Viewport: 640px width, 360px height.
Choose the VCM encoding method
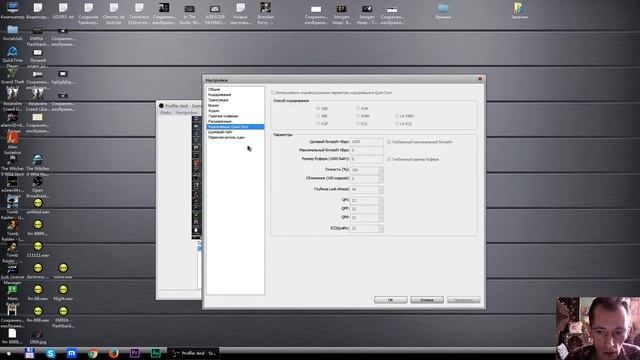(x=358, y=109)
